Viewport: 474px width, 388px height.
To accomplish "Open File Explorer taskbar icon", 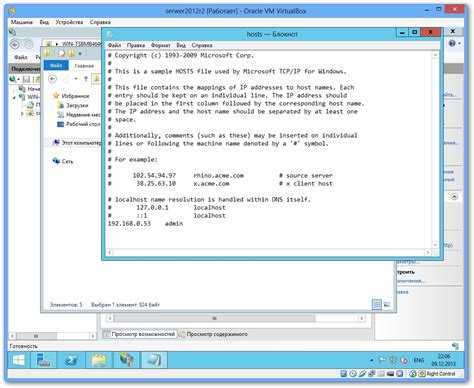I will [x=98, y=360].
